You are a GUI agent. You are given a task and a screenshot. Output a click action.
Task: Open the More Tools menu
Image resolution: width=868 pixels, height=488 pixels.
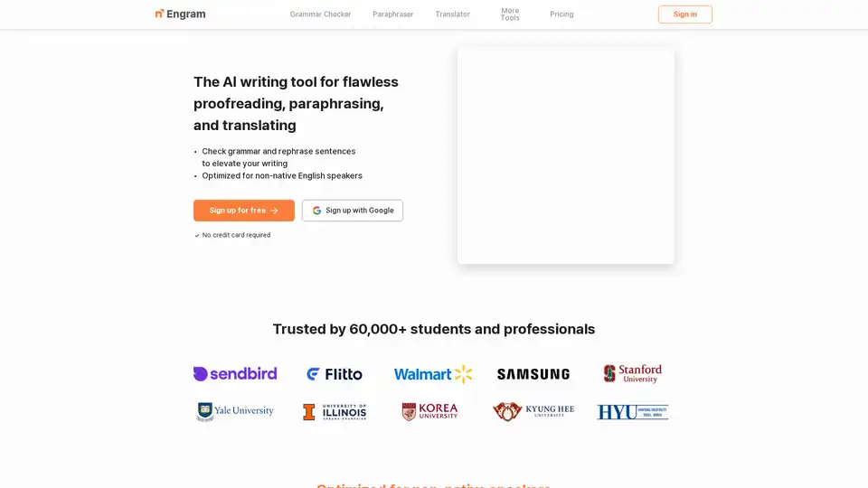click(510, 14)
